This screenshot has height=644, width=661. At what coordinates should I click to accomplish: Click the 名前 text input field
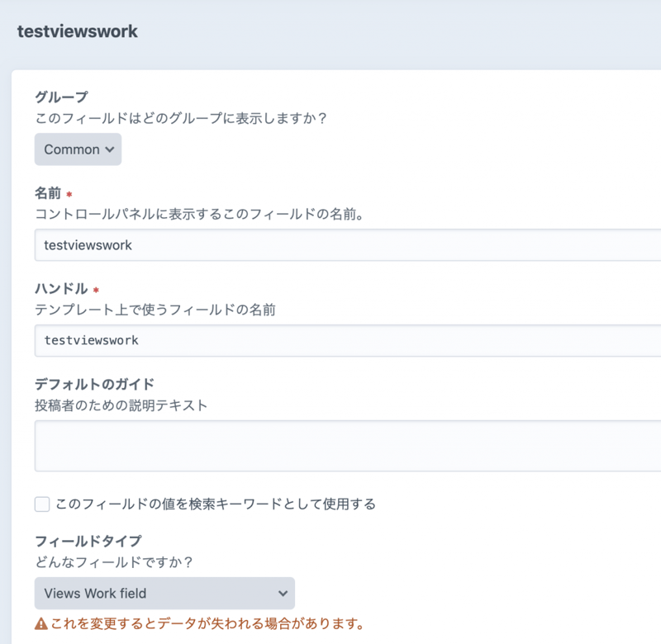coord(347,245)
